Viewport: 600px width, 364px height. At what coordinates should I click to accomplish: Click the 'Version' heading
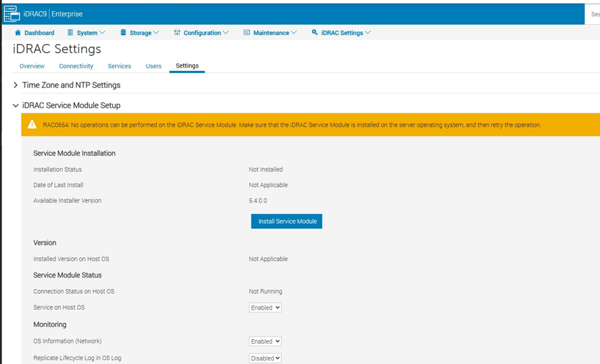[x=45, y=243]
